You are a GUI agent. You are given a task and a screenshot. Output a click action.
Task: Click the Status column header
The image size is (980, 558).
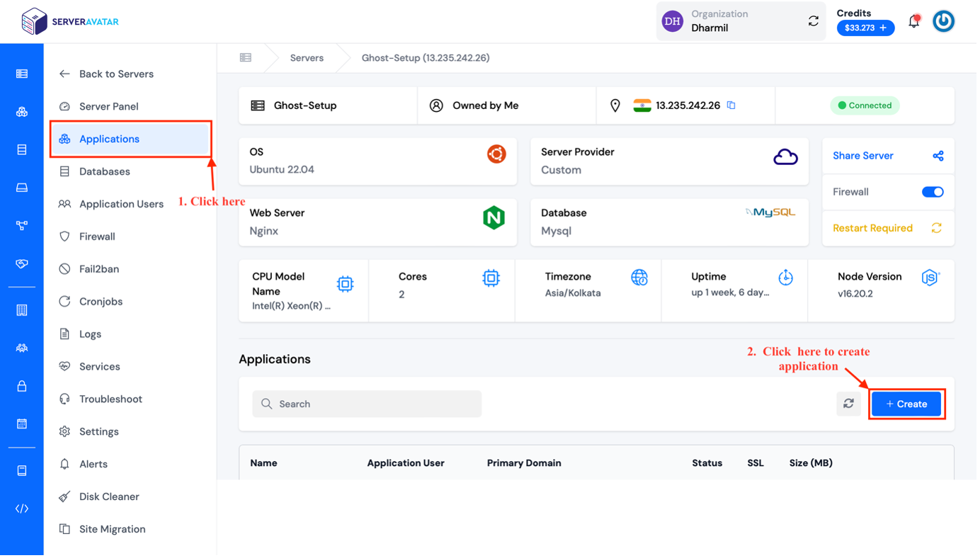tap(709, 464)
